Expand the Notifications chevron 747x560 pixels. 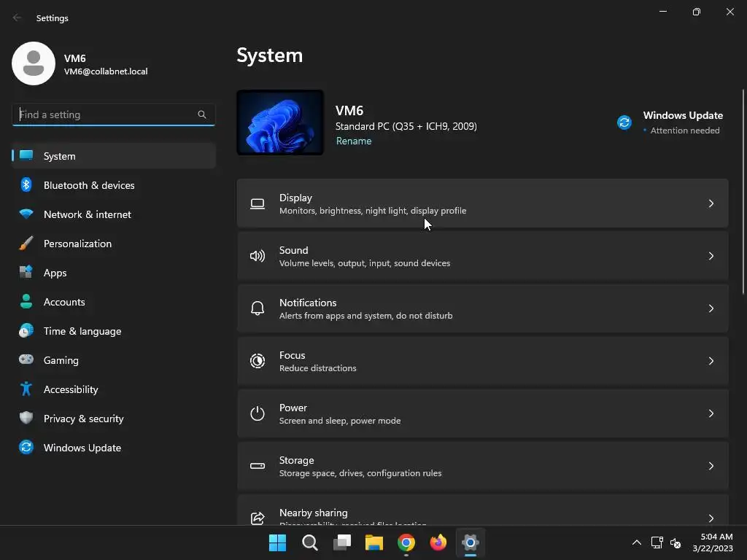coord(711,308)
